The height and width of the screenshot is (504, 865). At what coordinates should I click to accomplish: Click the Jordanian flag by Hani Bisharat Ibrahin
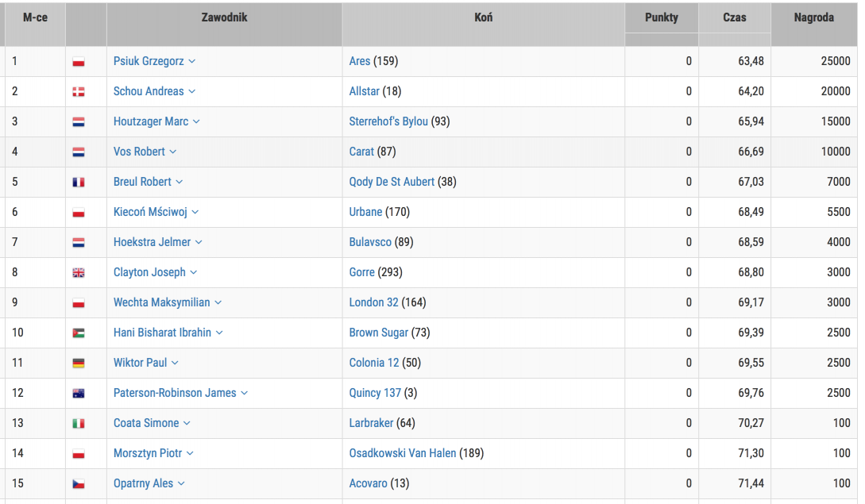(x=79, y=333)
